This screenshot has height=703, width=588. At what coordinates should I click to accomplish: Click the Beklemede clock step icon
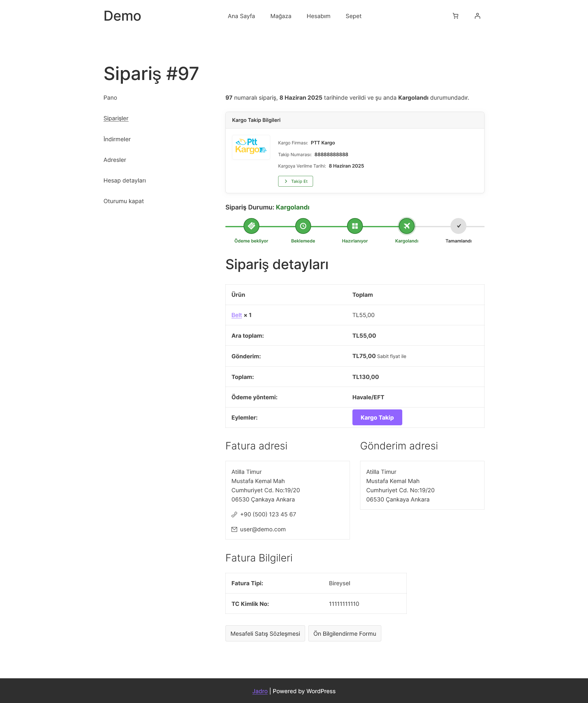303,226
